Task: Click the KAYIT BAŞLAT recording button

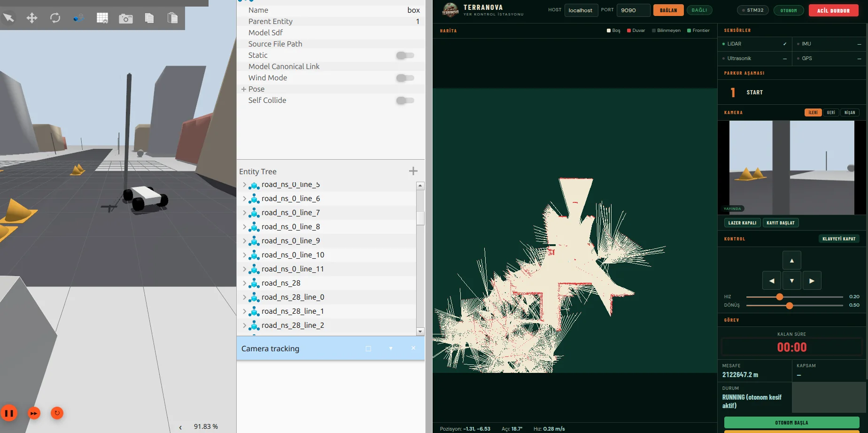Action: [781, 223]
